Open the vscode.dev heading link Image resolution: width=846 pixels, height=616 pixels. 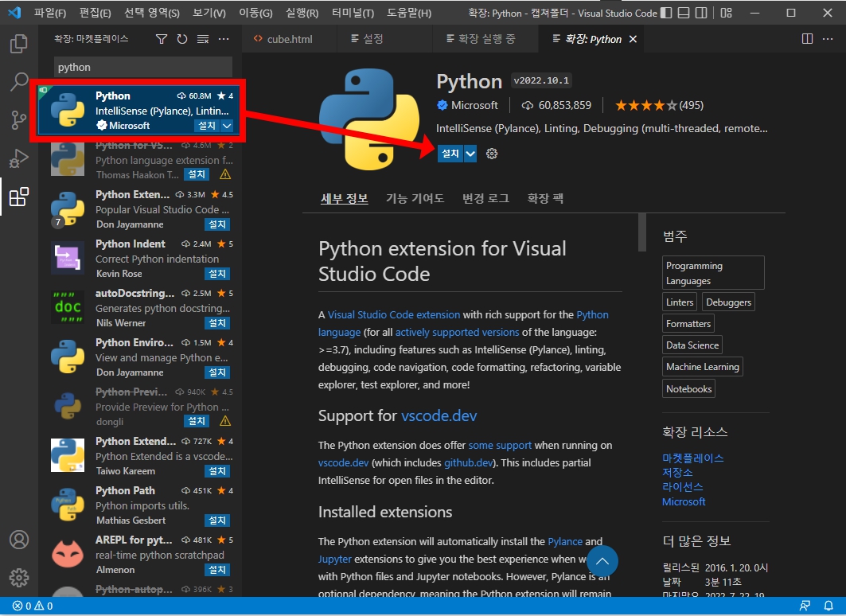(439, 416)
